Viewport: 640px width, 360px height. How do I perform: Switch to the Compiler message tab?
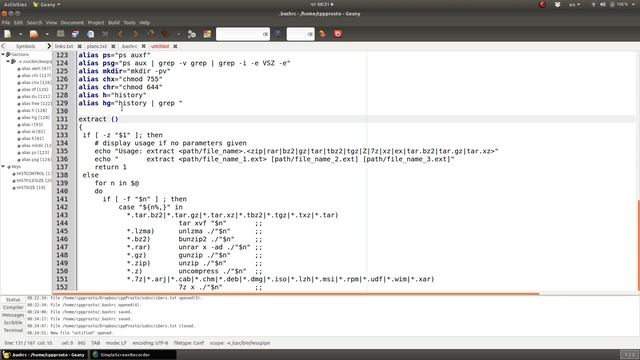13,307
